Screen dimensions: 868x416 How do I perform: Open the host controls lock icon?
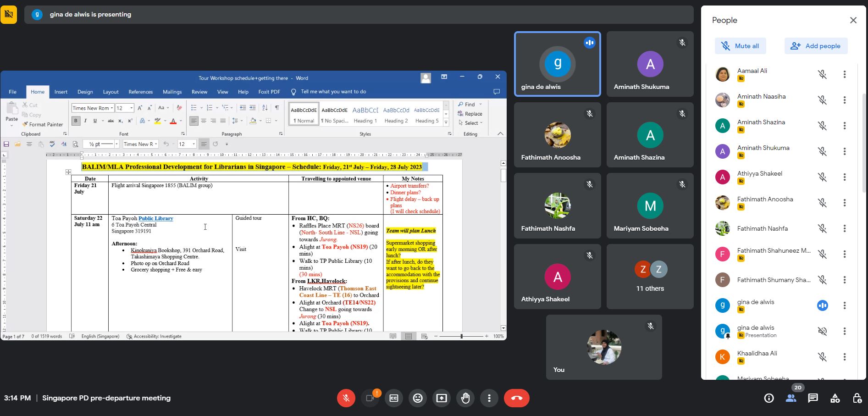[857, 398]
